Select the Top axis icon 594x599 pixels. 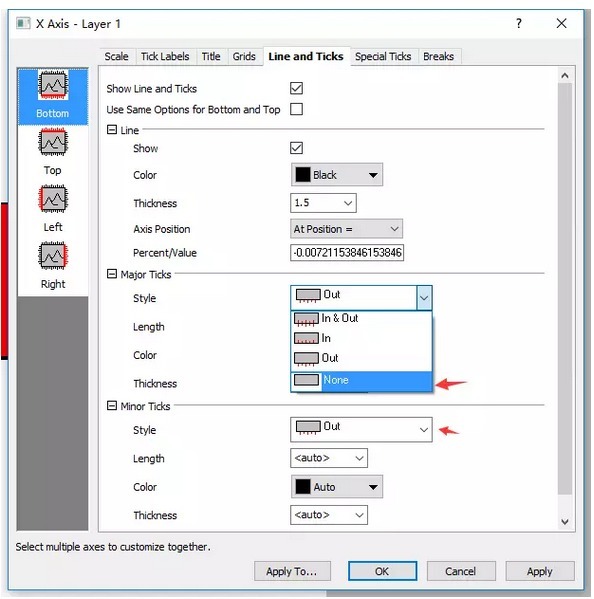pos(53,142)
